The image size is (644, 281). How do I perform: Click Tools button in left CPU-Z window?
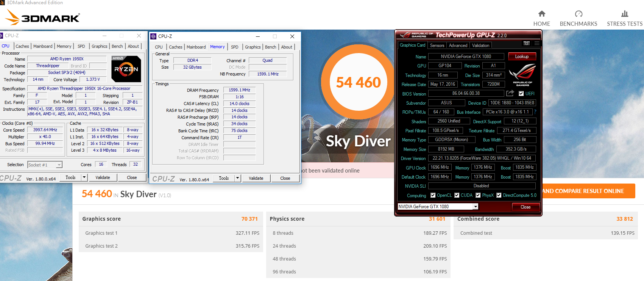[70, 177]
